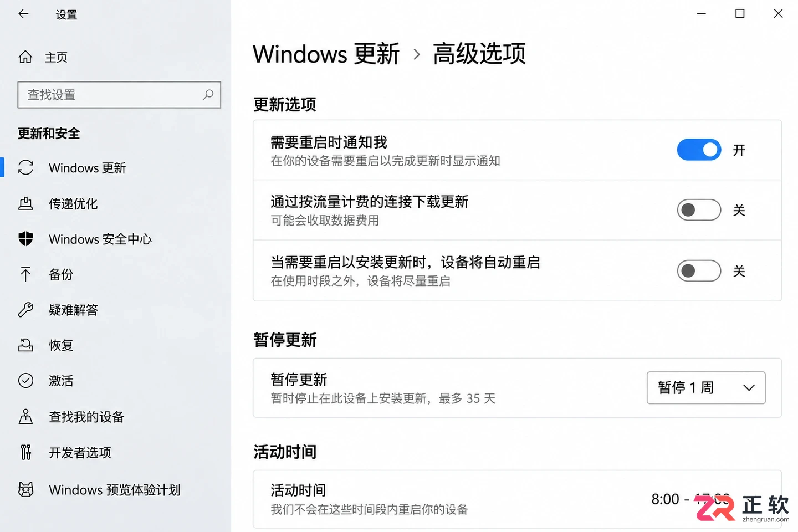798x532 pixels.
Task: Turn off 需要重启时通知我 switch
Action: (699, 150)
